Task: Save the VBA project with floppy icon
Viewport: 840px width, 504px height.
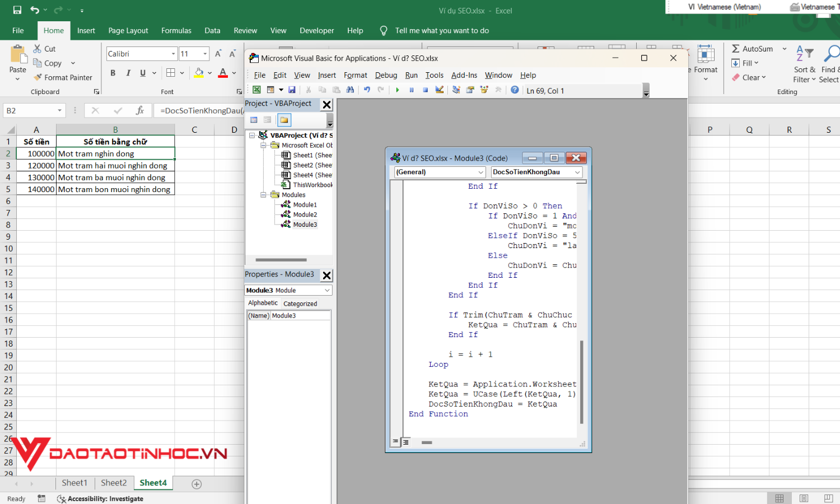Action: pyautogui.click(x=292, y=90)
